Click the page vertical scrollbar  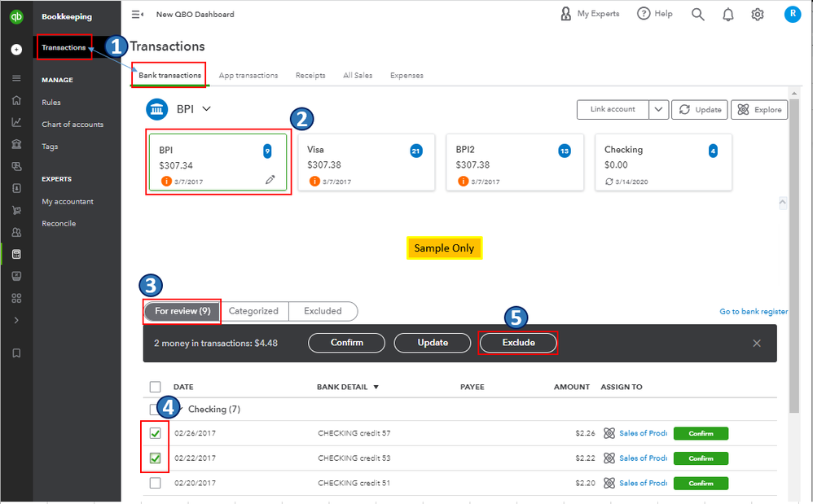[x=793, y=256]
